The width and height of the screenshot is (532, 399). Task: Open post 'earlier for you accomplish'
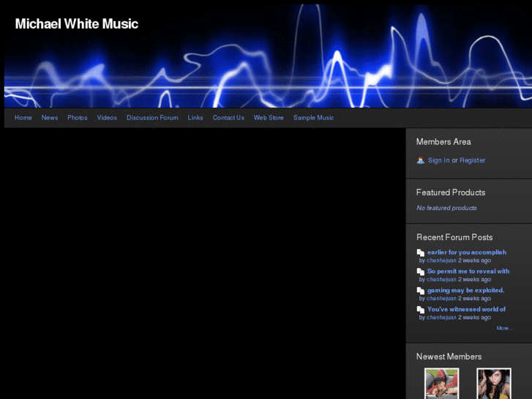click(467, 253)
